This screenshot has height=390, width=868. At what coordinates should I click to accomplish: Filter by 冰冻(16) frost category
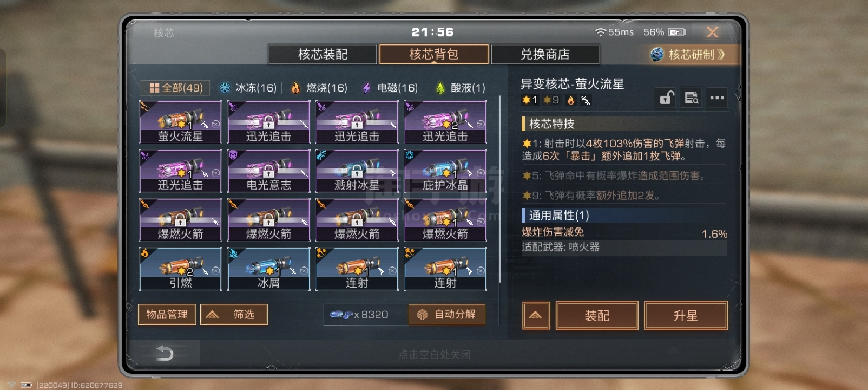(x=248, y=88)
